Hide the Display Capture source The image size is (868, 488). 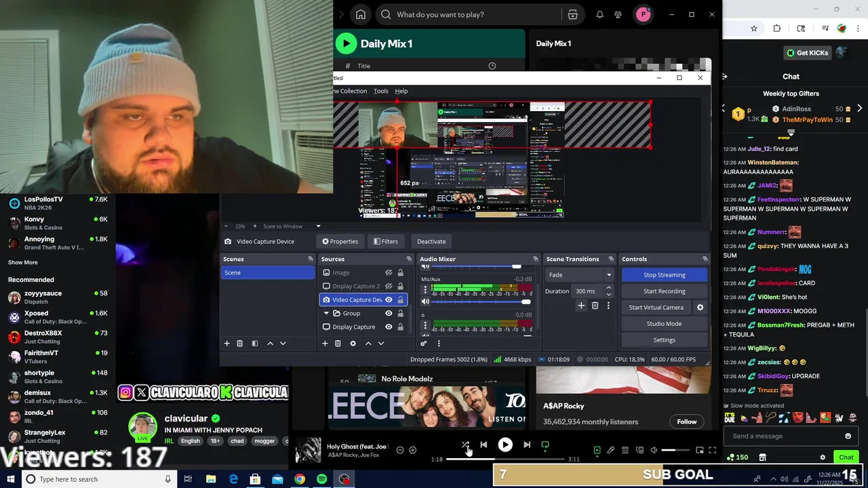point(389,327)
